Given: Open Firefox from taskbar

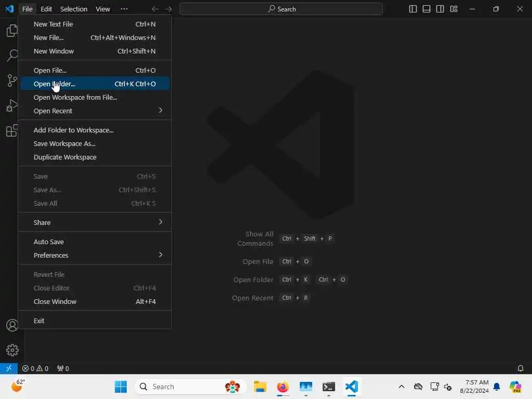Looking at the screenshot, I should pos(283,387).
